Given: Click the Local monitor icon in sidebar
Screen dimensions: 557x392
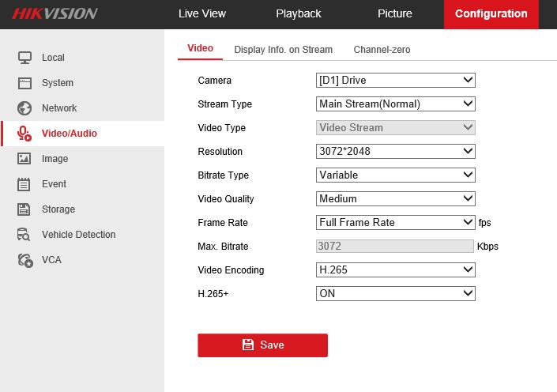Looking at the screenshot, I should pyautogui.click(x=24, y=58).
